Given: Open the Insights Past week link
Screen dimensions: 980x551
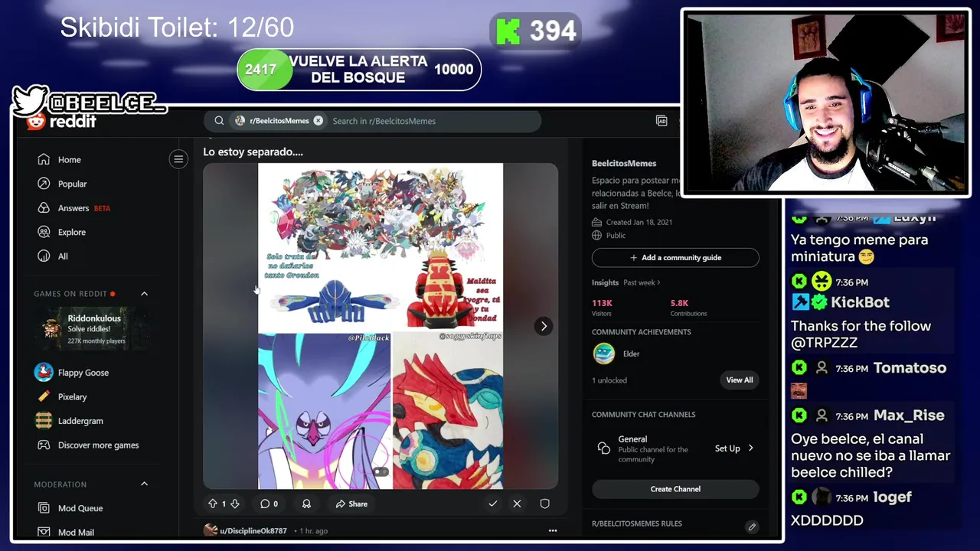Looking at the screenshot, I should (x=642, y=282).
